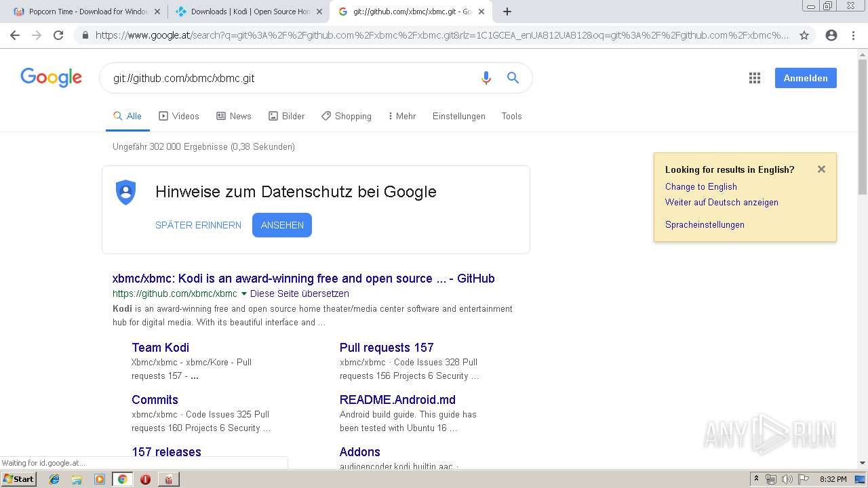Select the Videos search filter
868x488 pixels.
click(179, 116)
